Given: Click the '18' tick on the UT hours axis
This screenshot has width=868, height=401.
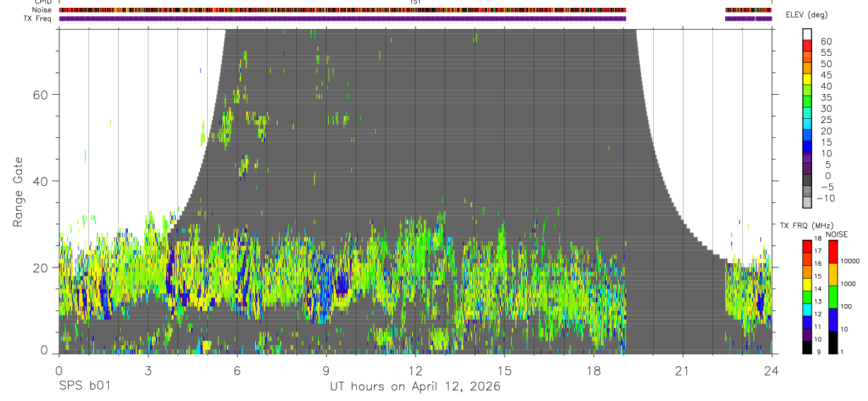Looking at the screenshot, I should [x=594, y=371].
